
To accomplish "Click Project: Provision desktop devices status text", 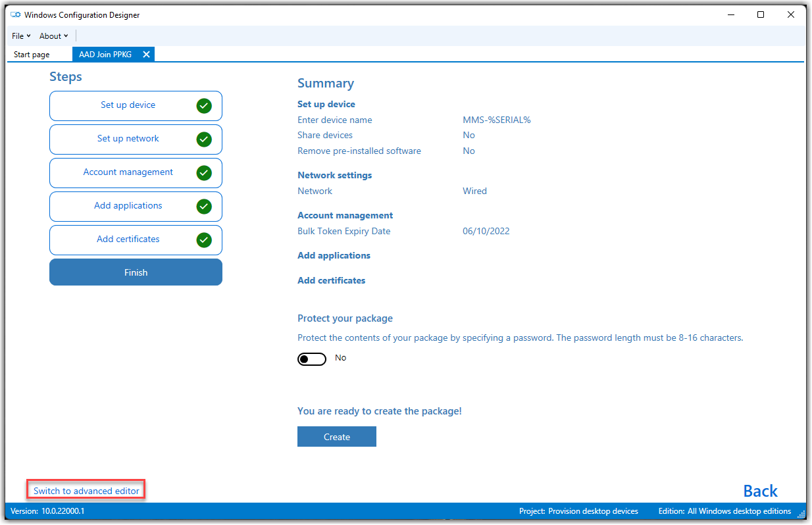I will click(578, 511).
